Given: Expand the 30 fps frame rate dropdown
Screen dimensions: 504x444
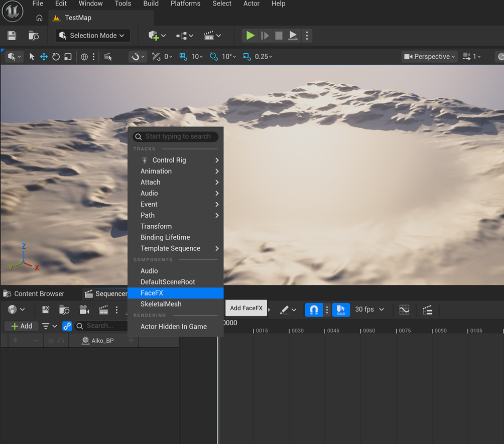Looking at the screenshot, I should click(x=369, y=310).
